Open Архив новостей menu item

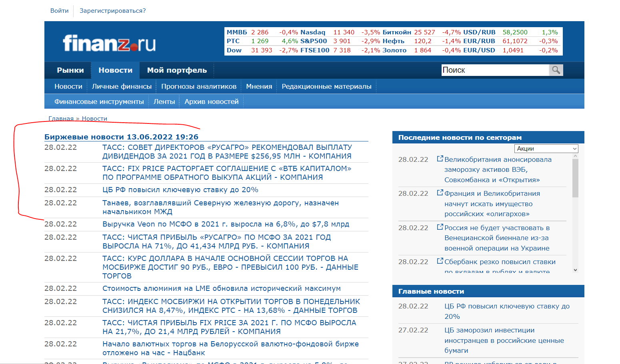click(x=212, y=101)
